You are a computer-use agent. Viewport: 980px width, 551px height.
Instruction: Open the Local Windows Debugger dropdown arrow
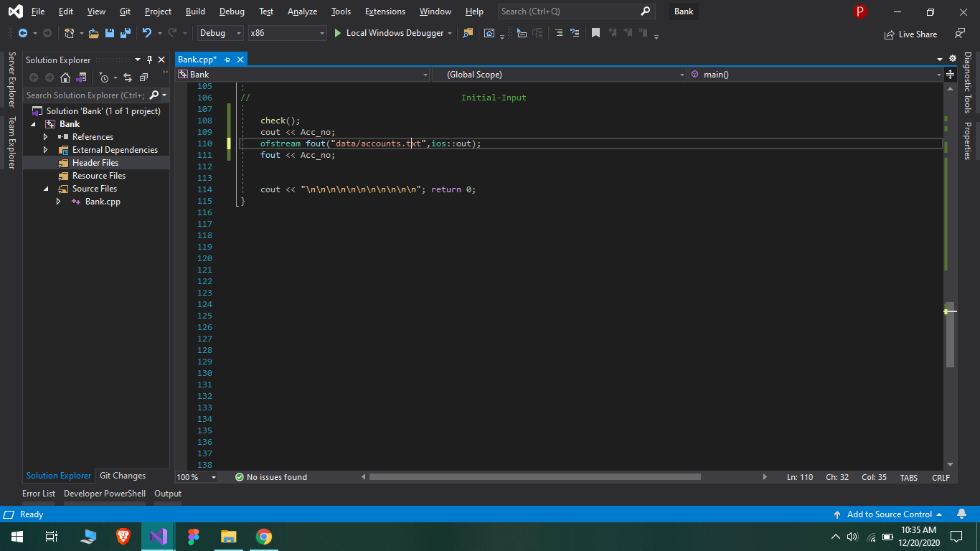[450, 33]
